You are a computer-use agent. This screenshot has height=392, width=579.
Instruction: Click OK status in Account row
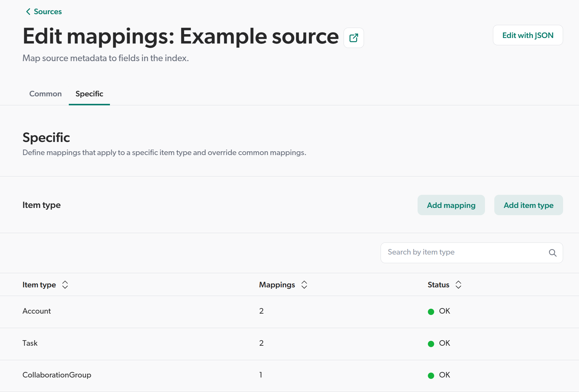[x=439, y=311]
